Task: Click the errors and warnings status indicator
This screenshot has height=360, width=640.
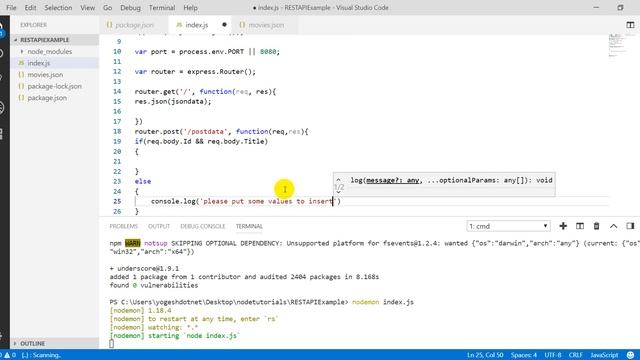Action: click(x=8, y=355)
